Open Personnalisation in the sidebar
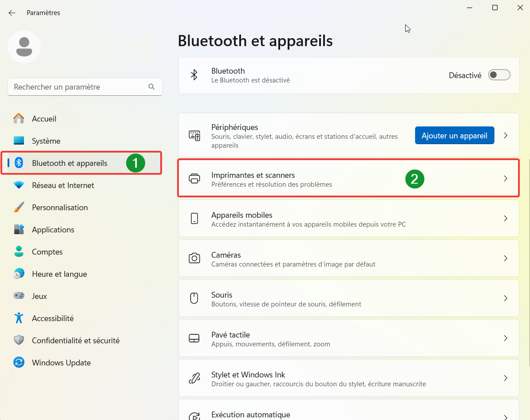The height and width of the screenshot is (420, 530). [60, 208]
